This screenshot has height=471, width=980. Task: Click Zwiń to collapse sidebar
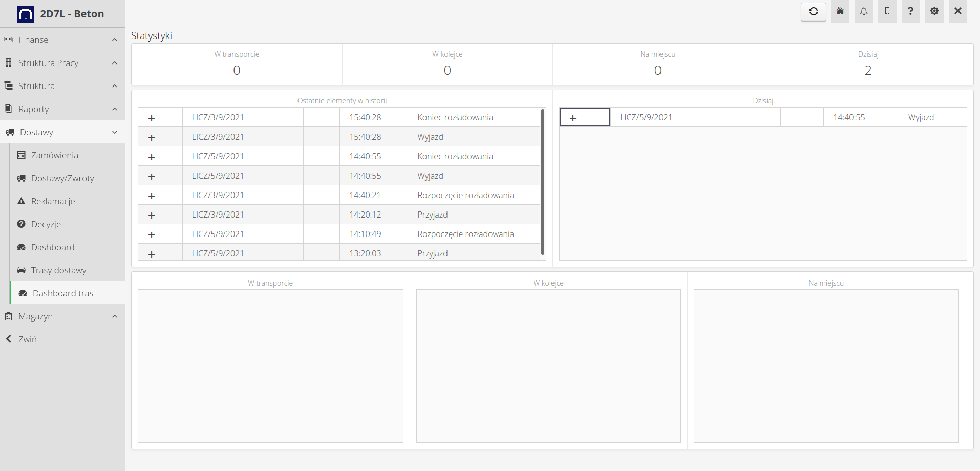point(27,339)
